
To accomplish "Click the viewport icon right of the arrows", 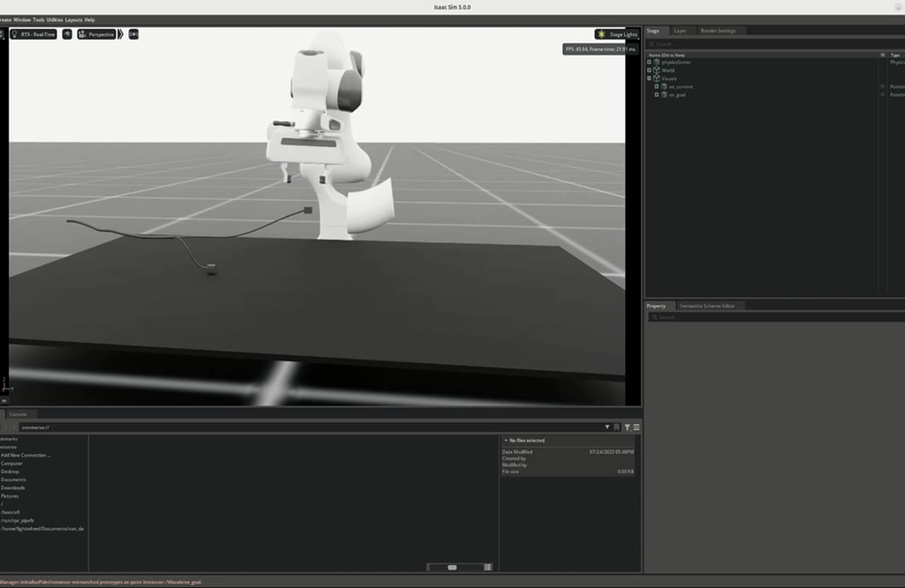I will [x=134, y=34].
